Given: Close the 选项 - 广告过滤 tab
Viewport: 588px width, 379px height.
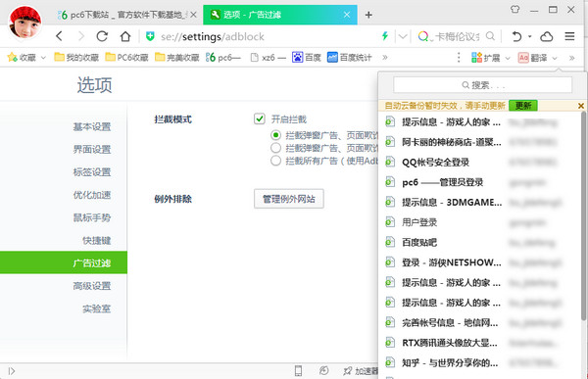Looking at the screenshot, I should click(347, 15).
